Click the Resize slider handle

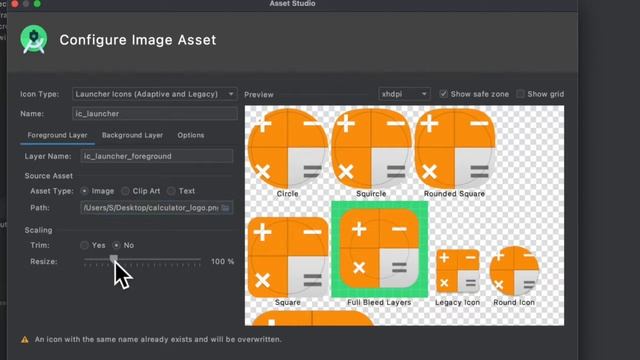(x=114, y=259)
